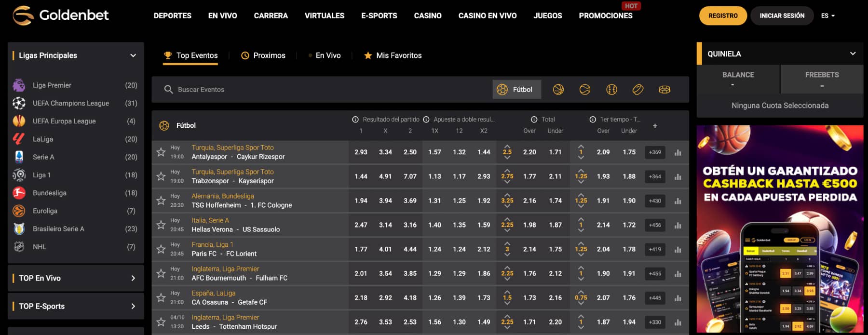Select the tennis sport filter icon

click(x=584, y=90)
